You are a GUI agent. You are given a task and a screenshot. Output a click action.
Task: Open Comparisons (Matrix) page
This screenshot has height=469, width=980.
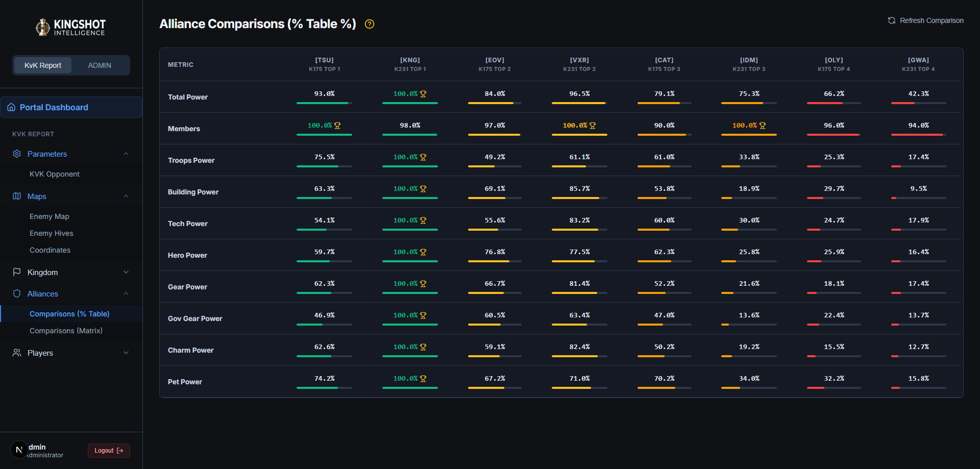point(66,331)
